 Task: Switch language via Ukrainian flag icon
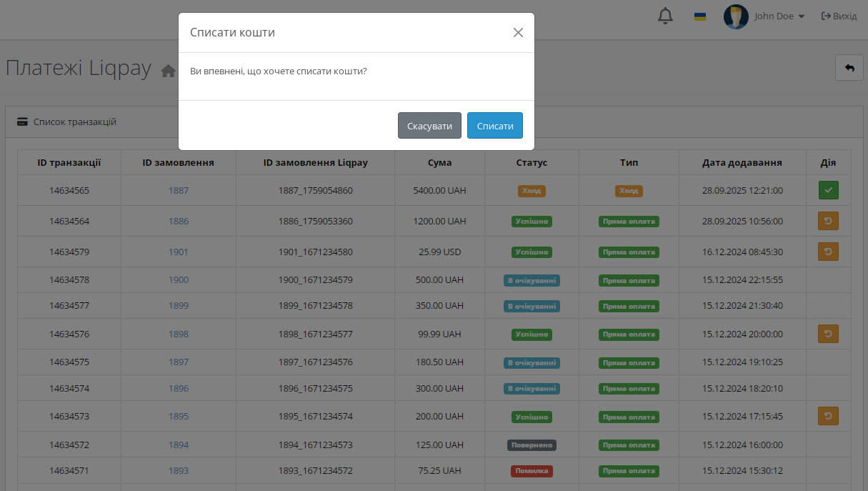[700, 16]
